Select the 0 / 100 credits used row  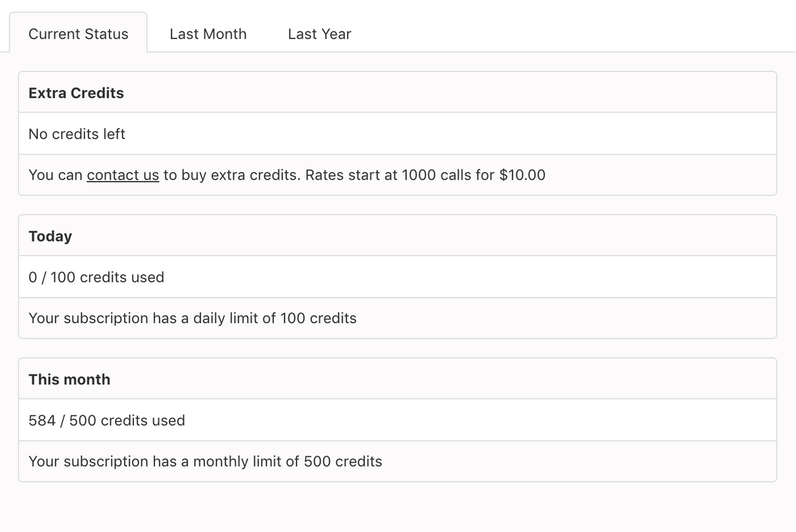click(x=397, y=277)
